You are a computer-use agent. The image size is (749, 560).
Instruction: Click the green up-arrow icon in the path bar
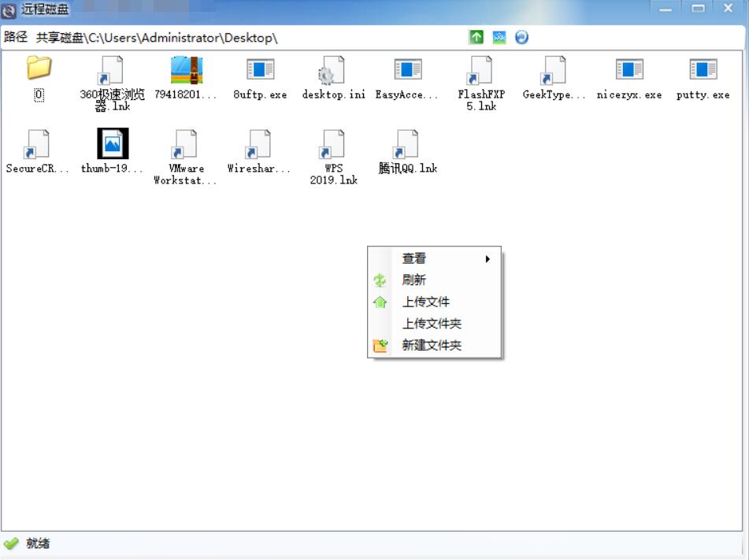(476, 37)
